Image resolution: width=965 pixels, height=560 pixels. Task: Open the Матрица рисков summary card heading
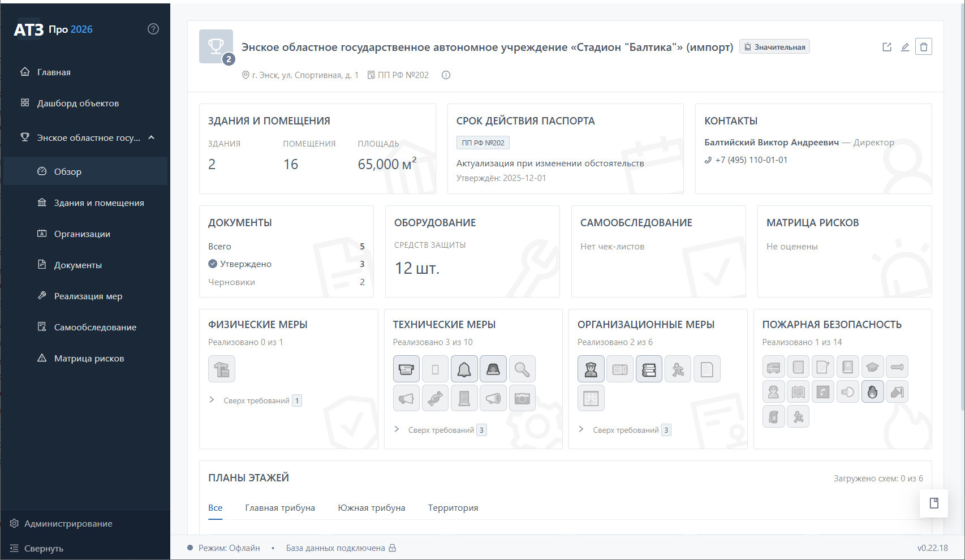pyautogui.click(x=813, y=222)
